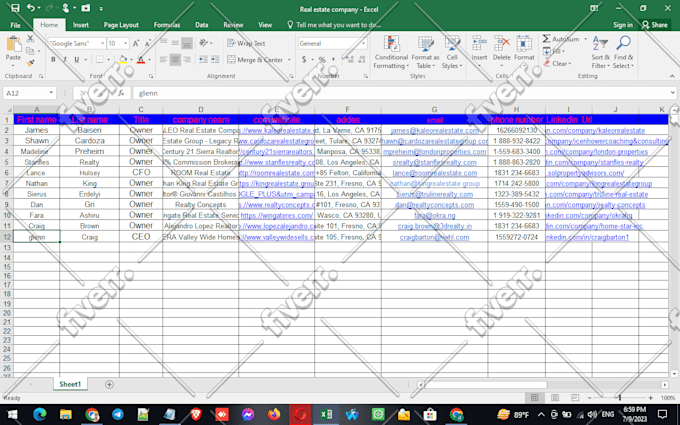Open the Merge & Center dropdown arrow
This screenshot has height=425, width=680.
tap(289, 60)
